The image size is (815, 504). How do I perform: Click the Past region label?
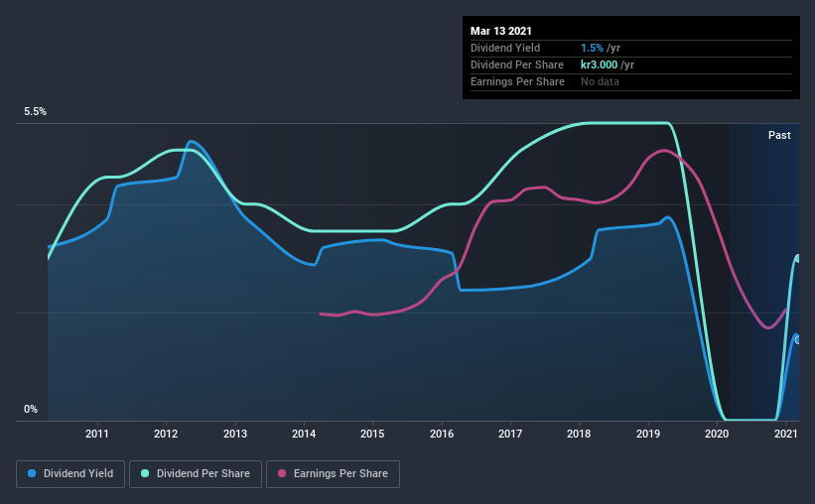point(779,135)
